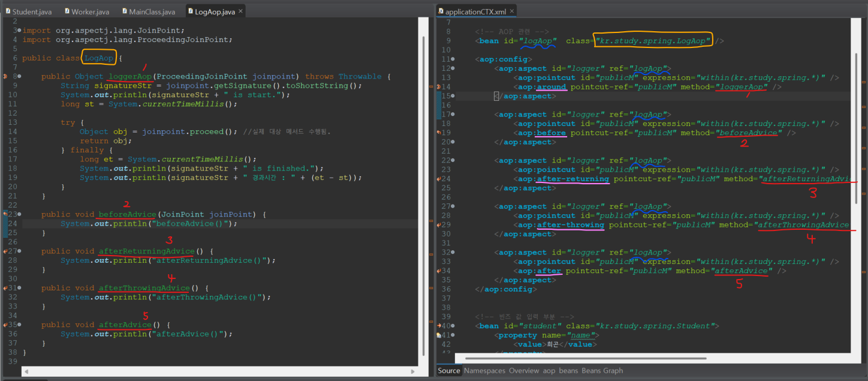Close the LogAop.java tab
This screenshot has height=381, width=868.
240,11
